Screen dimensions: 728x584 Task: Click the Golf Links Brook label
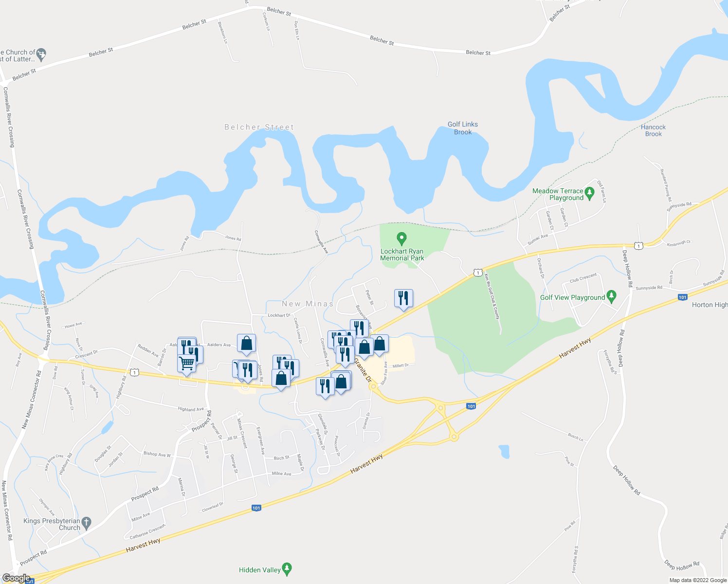(463, 128)
